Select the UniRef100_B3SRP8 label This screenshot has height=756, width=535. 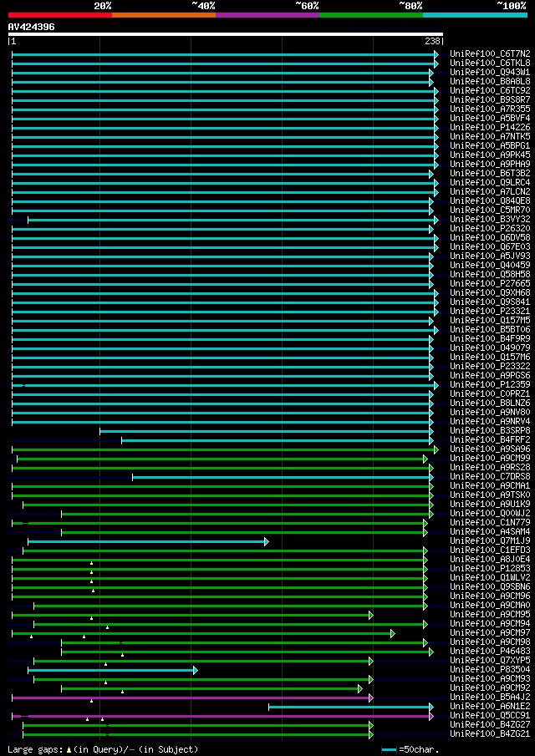[490, 430]
